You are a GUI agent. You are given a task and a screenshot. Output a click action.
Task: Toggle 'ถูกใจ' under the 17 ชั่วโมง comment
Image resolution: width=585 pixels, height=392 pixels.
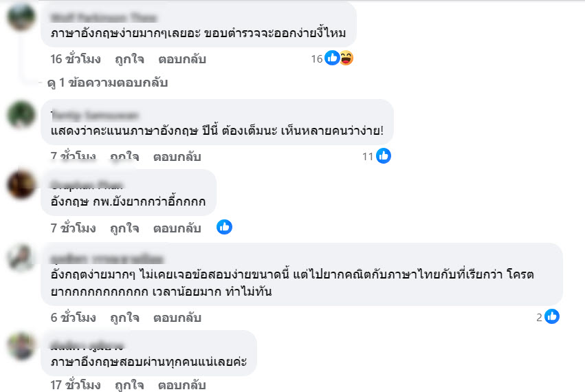pyautogui.click(x=129, y=384)
